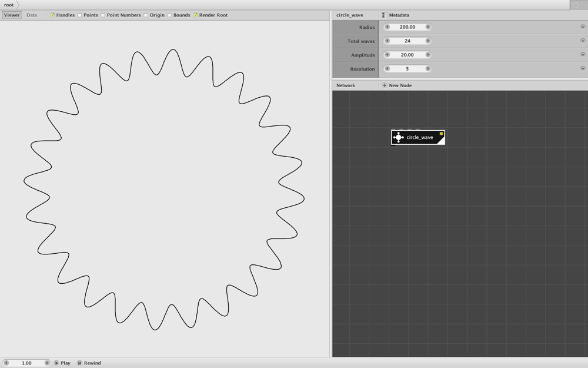Open the Total waves parameter dropdown menu
This screenshot has height=368, width=588.
[x=583, y=41]
